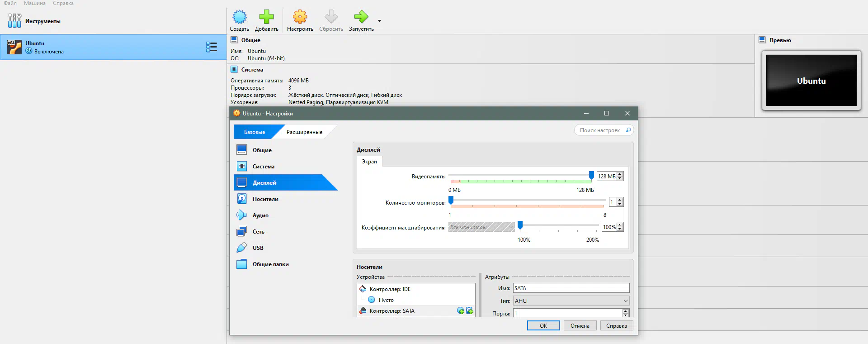Click Справка button in settings dialog
This screenshot has width=868, height=344.
(x=617, y=325)
